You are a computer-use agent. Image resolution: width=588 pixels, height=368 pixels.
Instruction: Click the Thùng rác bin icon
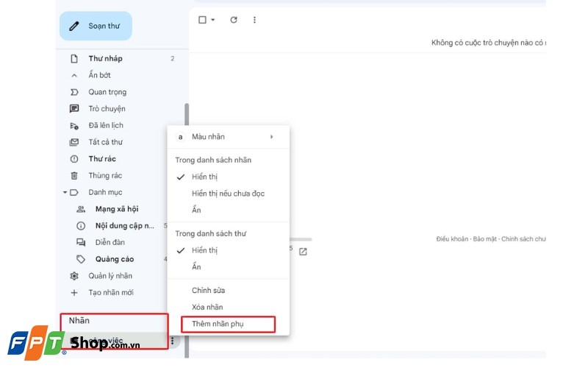point(74,176)
